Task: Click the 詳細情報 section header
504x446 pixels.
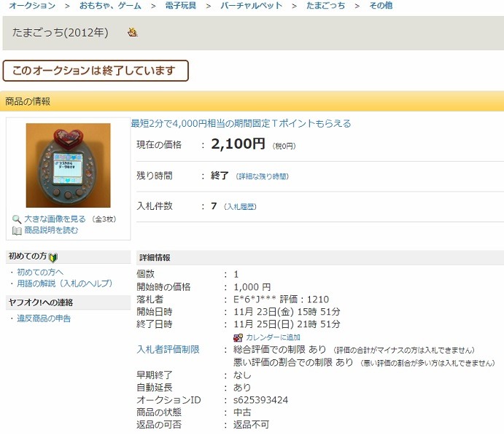Action: 320,257
